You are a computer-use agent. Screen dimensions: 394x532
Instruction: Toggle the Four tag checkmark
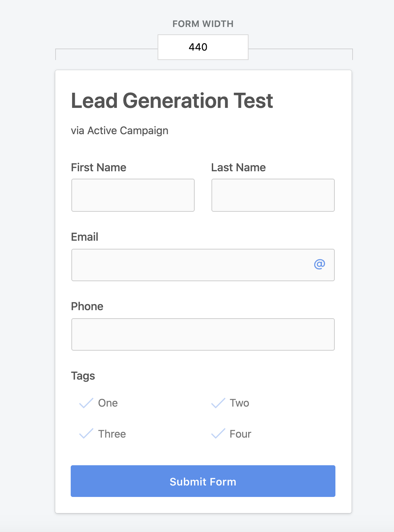pyautogui.click(x=218, y=434)
